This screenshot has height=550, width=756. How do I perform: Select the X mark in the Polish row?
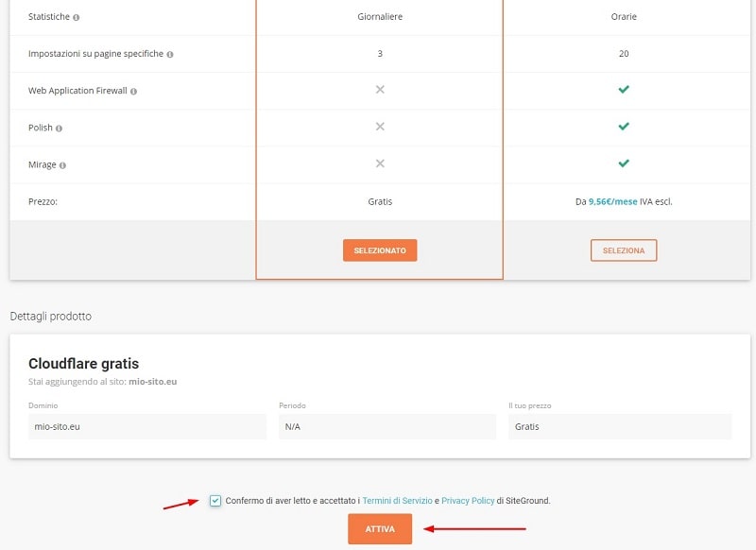(x=380, y=127)
